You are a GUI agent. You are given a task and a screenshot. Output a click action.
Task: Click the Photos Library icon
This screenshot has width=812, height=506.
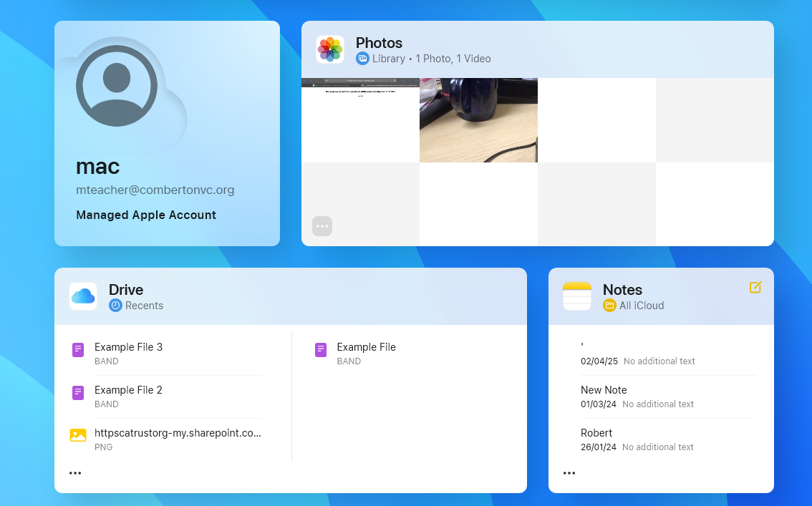coord(362,59)
